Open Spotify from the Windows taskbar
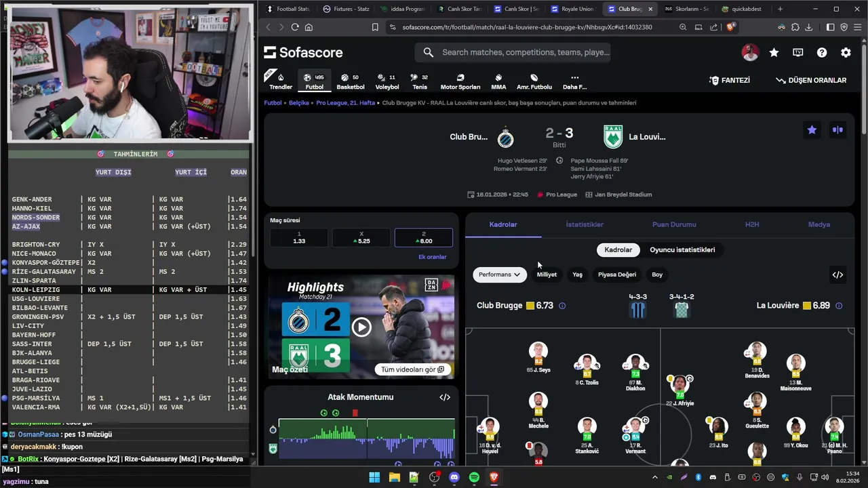This screenshot has width=868, height=488. point(474,477)
